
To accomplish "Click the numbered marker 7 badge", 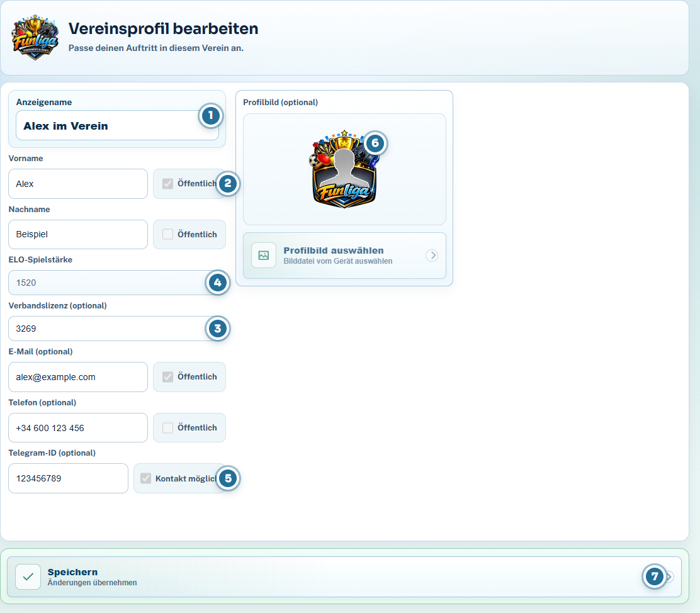I will 655,576.
